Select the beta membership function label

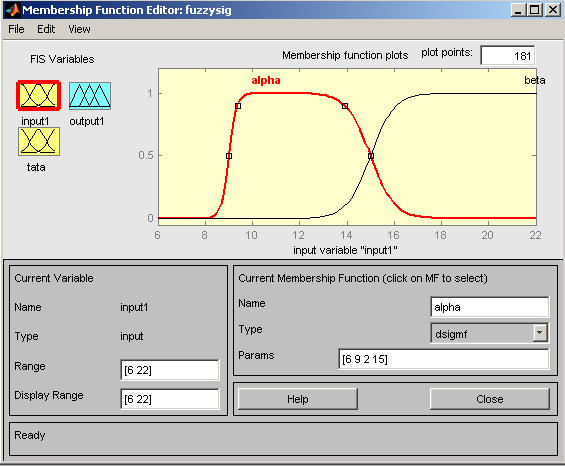[x=534, y=80]
